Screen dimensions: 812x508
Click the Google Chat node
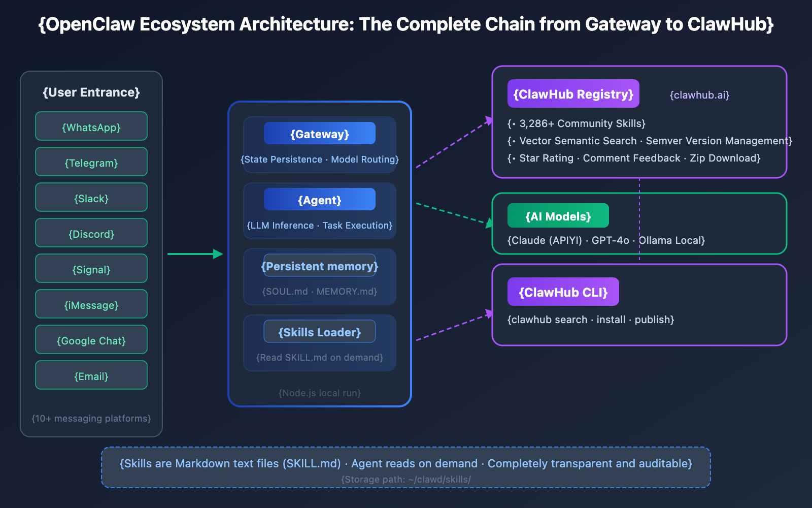(x=91, y=340)
